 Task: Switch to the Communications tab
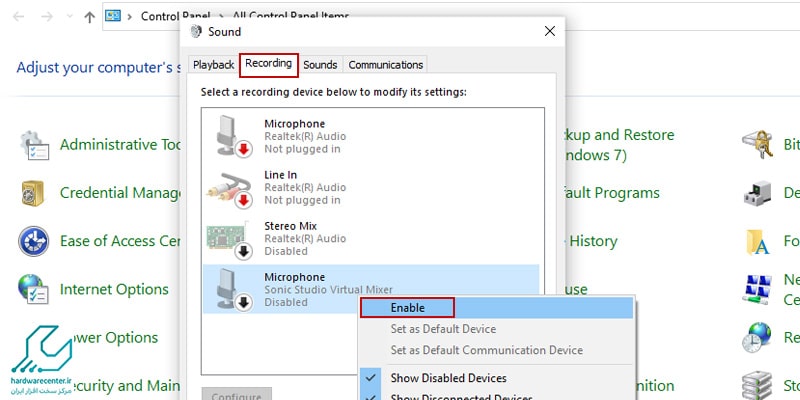click(385, 65)
